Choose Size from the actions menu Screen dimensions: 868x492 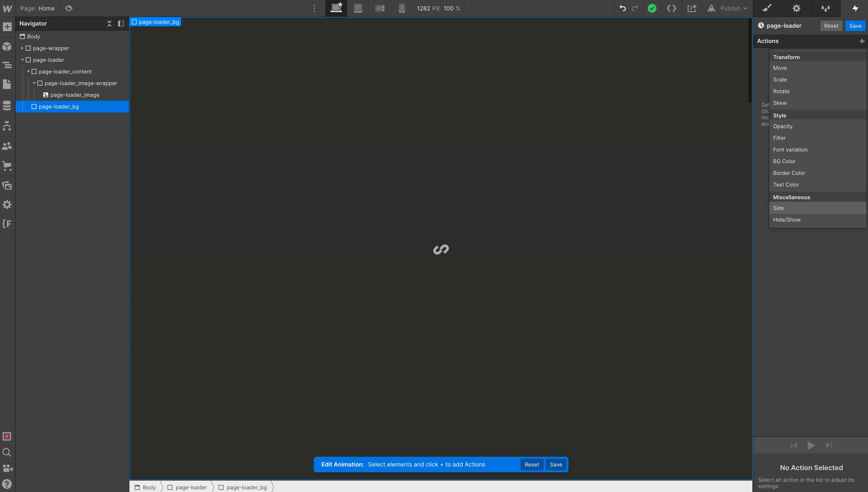tap(778, 208)
